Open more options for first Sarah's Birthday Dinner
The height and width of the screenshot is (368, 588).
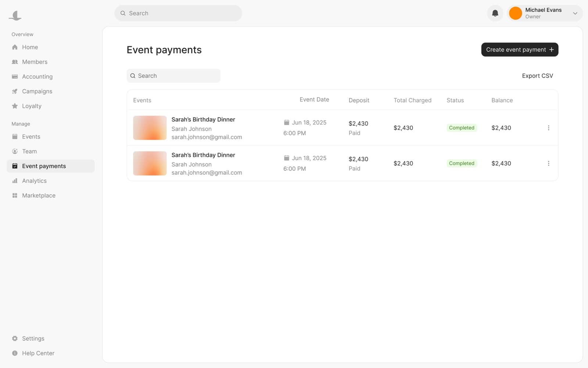[548, 128]
